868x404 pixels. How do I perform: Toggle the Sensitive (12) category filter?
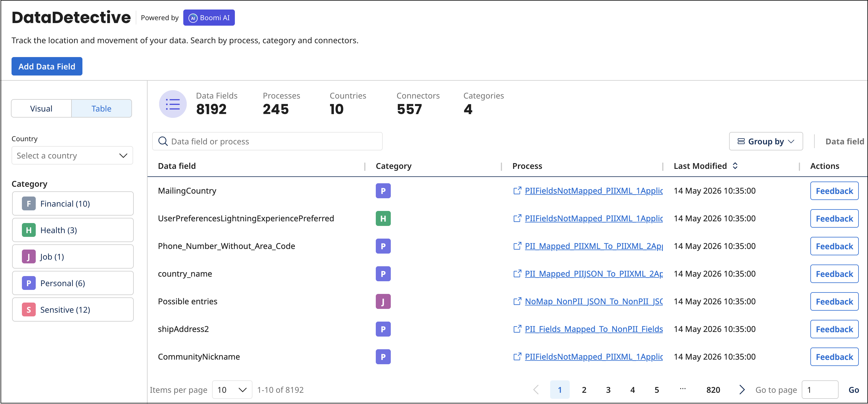pyautogui.click(x=73, y=309)
